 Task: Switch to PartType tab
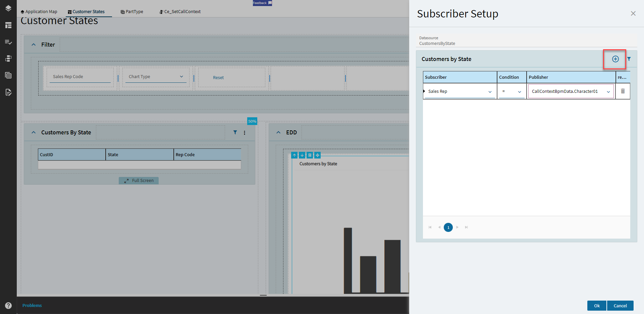click(x=132, y=11)
